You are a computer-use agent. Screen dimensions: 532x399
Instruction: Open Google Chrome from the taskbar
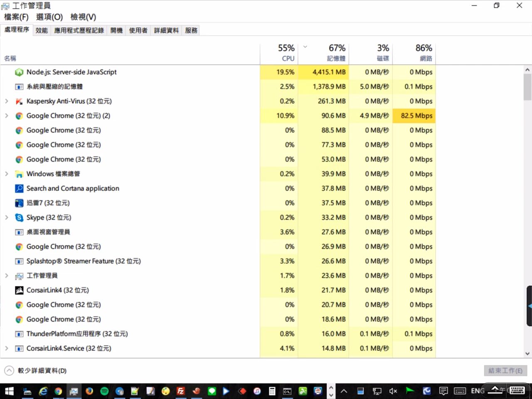pos(58,391)
